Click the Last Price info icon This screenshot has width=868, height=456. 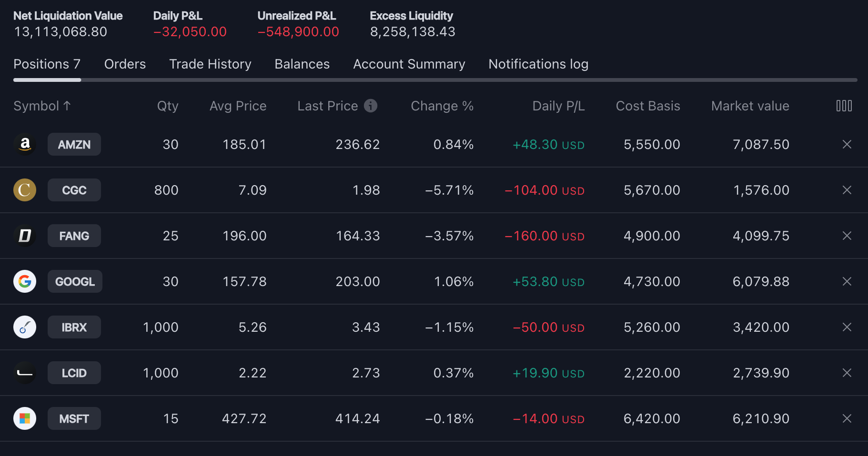tap(371, 106)
